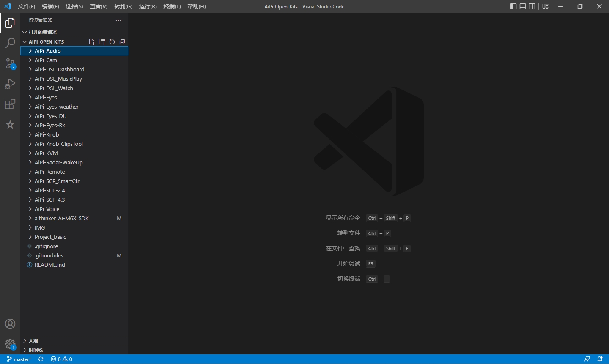Collapse all folders in explorer
Image resolution: width=609 pixels, height=364 pixels.
click(122, 42)
